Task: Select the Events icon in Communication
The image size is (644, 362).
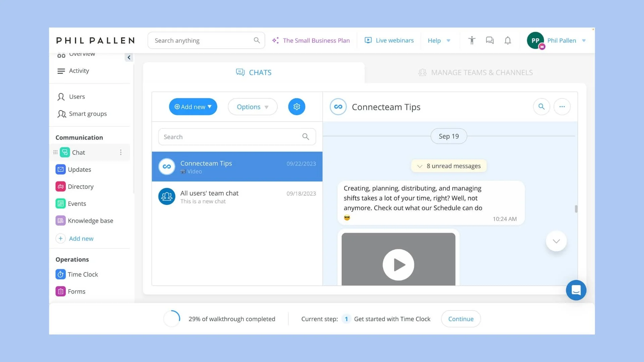Action: click(61, 203)
